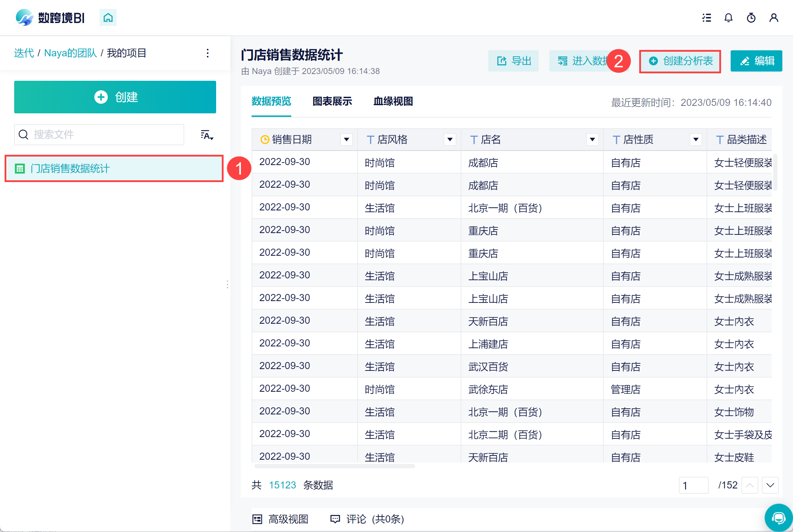Open the 店性质 column dropdown arrow

(x=696, y=140)
